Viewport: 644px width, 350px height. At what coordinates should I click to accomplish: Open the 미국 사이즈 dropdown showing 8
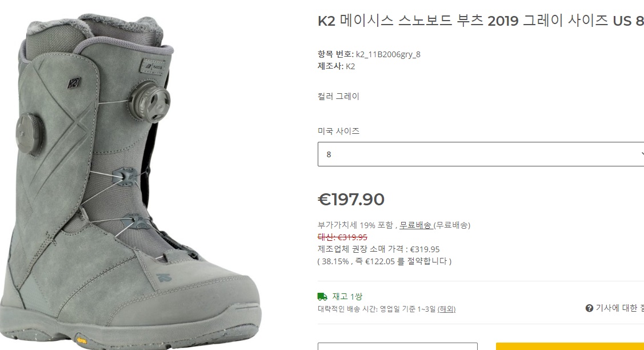coord(481,154)
